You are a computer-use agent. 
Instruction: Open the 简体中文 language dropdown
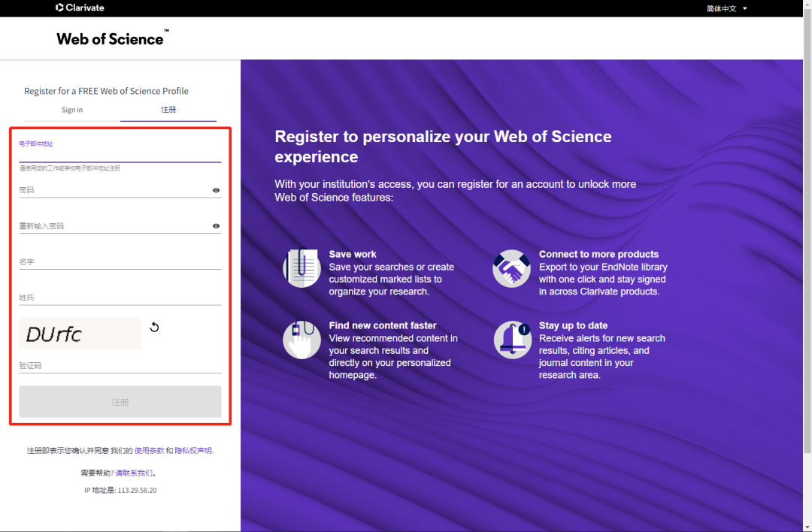click(x=722, y=8)
